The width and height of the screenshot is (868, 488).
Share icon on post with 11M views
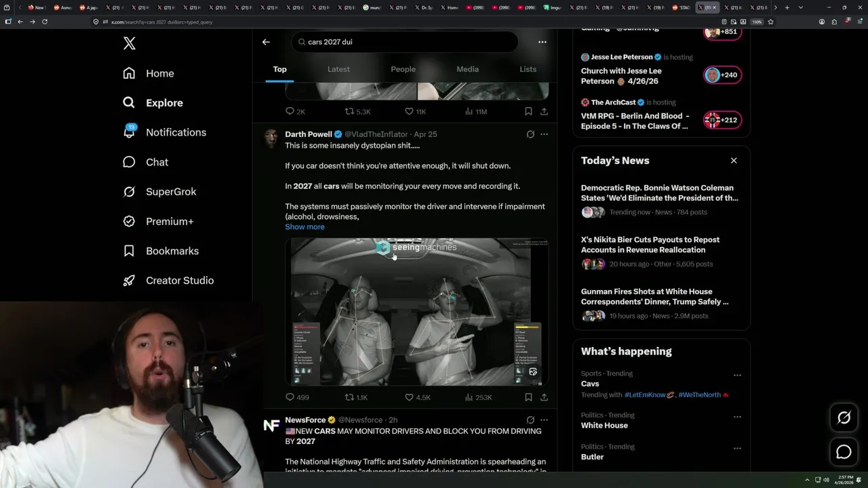coord(544,112)
